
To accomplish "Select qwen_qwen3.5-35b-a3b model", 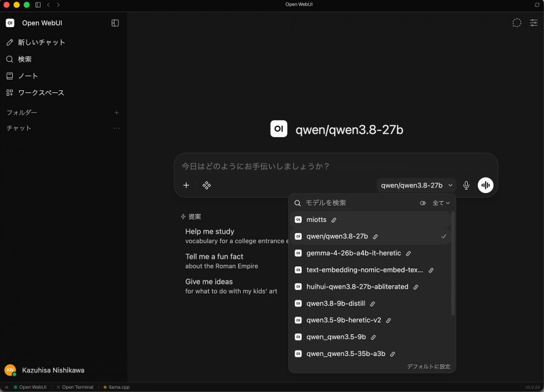I will (x=371, y=354).
